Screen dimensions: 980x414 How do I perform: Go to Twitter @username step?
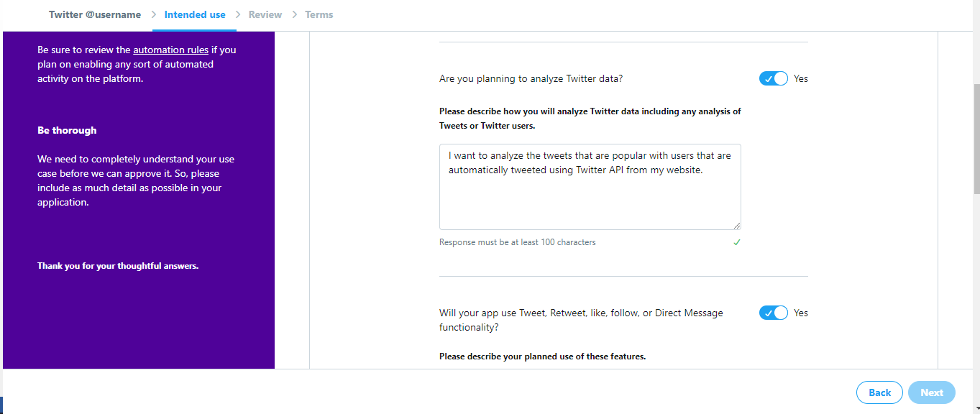click(95, 14)
